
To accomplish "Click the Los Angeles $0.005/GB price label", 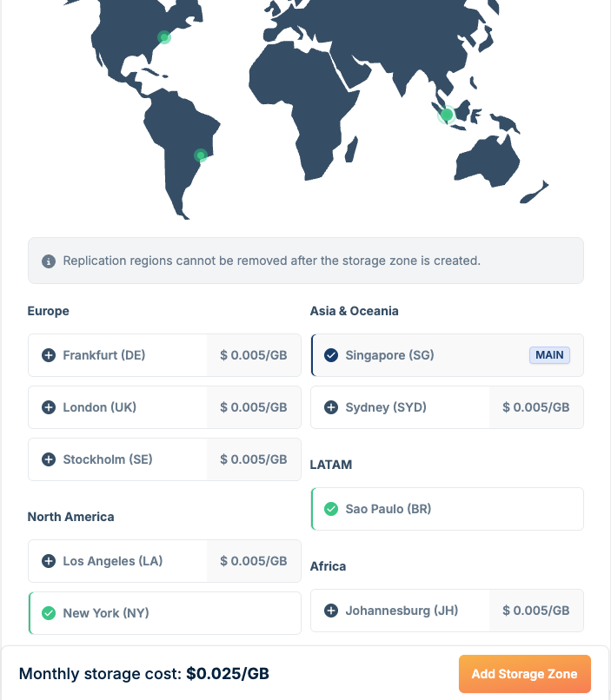I will [254, 561].
